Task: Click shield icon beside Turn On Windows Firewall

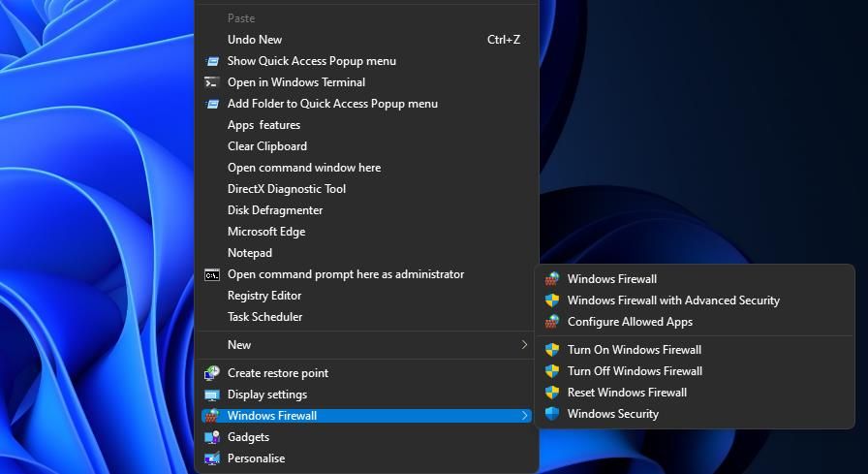Action: pyautogui.click(x=552, y=350)
